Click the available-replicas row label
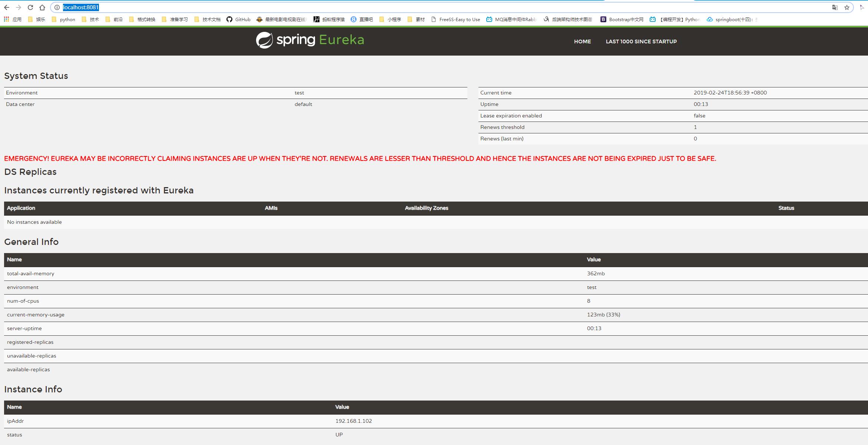868x445 pixels. pos(28,369)
